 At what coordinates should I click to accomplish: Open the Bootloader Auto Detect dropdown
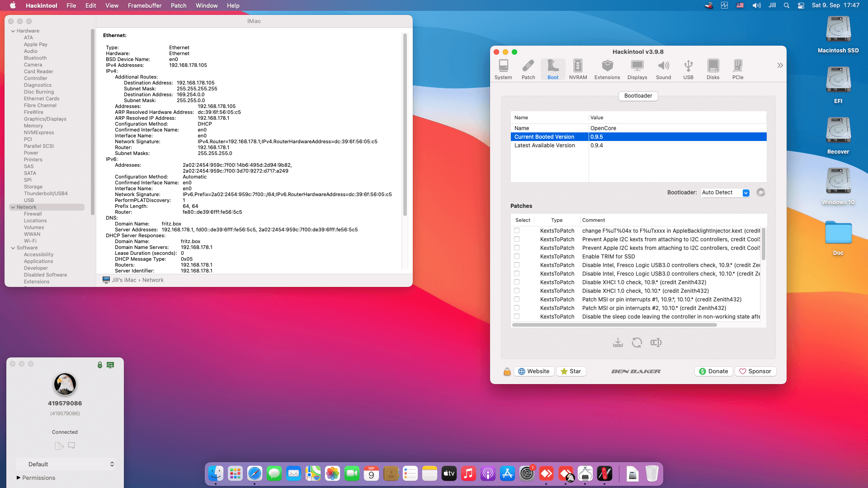point(726,192)
